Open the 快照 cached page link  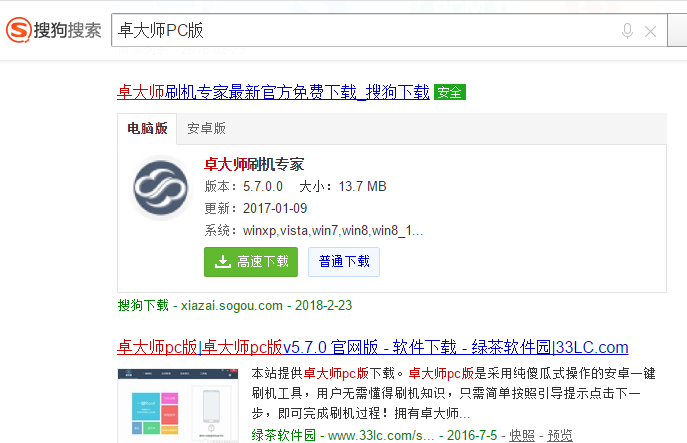tap(521, 435)
